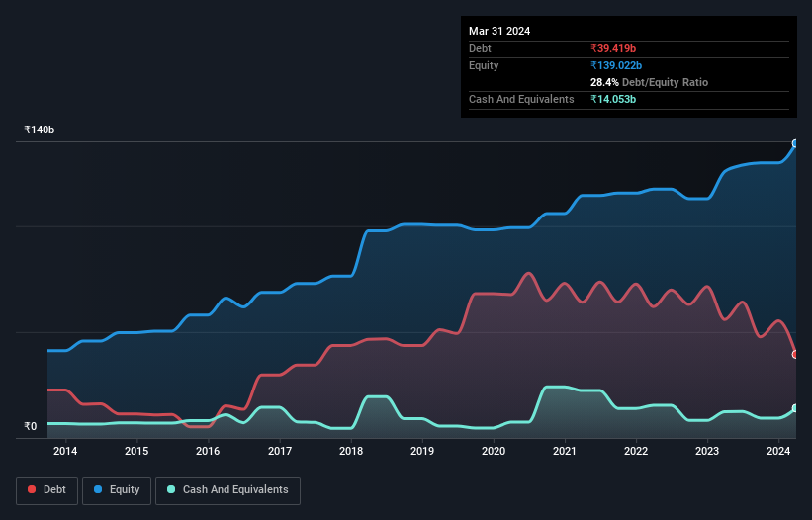The image size is (812, 520).
Task: Select the Debt end-point marker on chart
Action: (795, 355)
